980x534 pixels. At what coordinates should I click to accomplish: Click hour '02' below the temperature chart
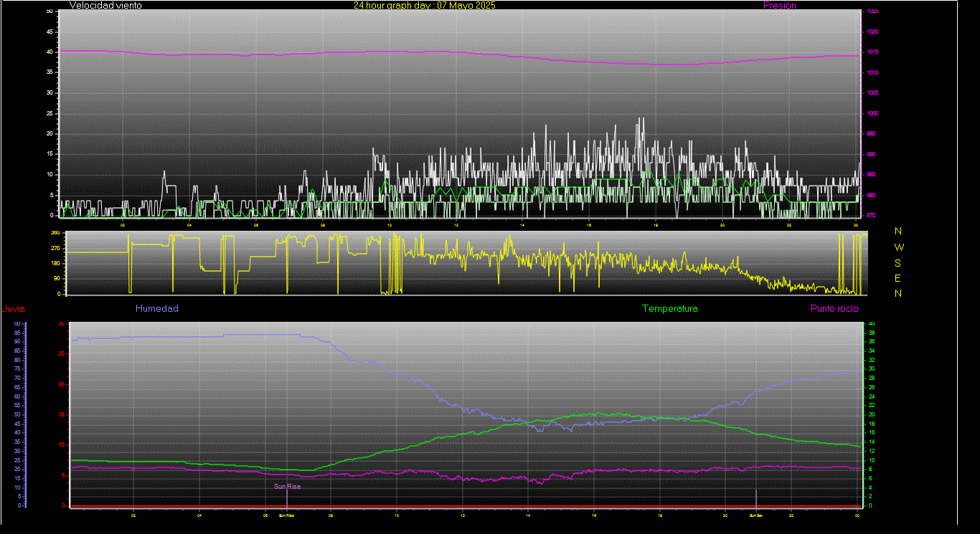pyautogui.click(x=133, y=514)
